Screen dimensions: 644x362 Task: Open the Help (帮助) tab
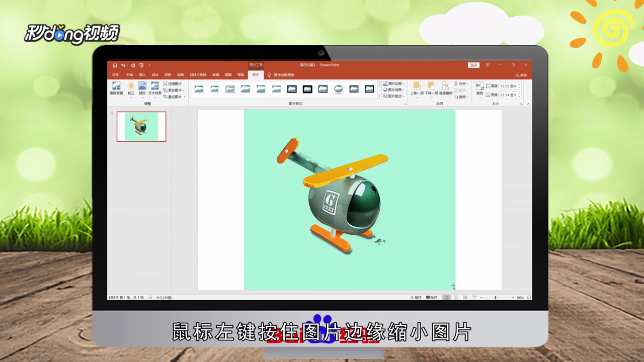point(240,75)
